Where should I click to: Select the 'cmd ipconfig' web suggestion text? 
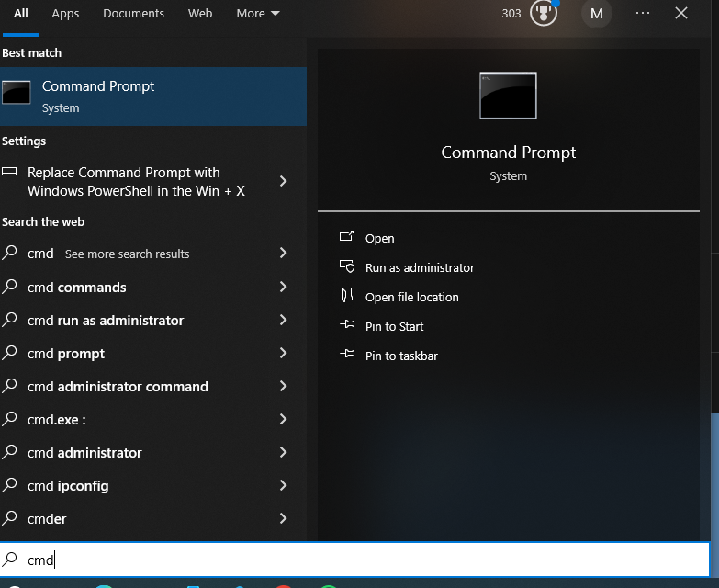tap(68, 486)
